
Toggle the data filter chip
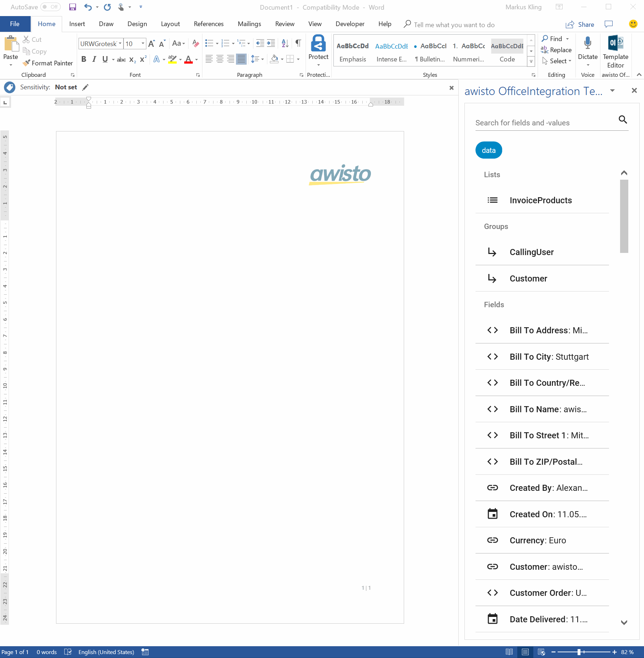click(489, 150)
